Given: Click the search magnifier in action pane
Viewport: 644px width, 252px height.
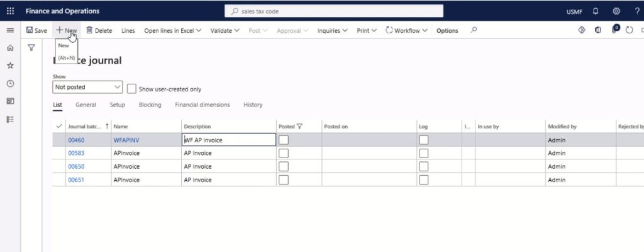Looking at the screenshot, I should [x=474, y=30].
